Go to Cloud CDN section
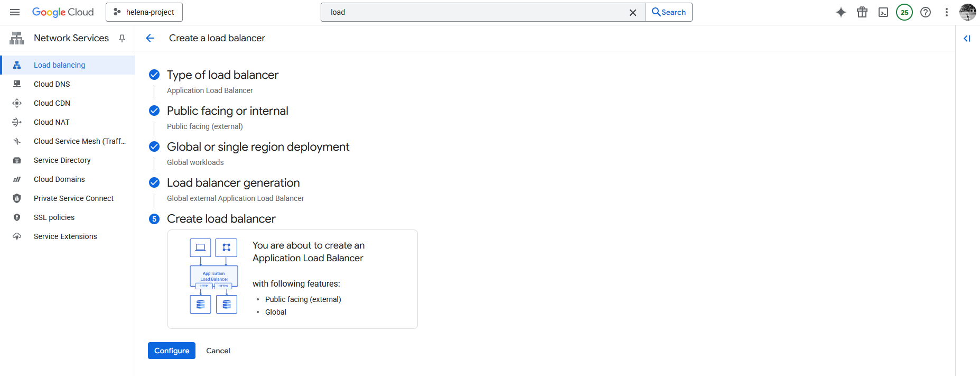The width and height of the screenshot is (980, 376). coord(52,103)
